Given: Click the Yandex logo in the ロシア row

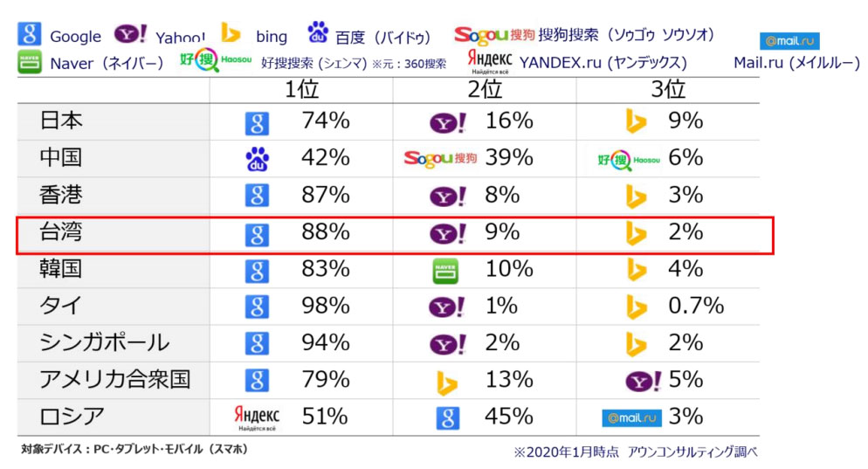Looking at the screenshot, I should coord(257,417).
